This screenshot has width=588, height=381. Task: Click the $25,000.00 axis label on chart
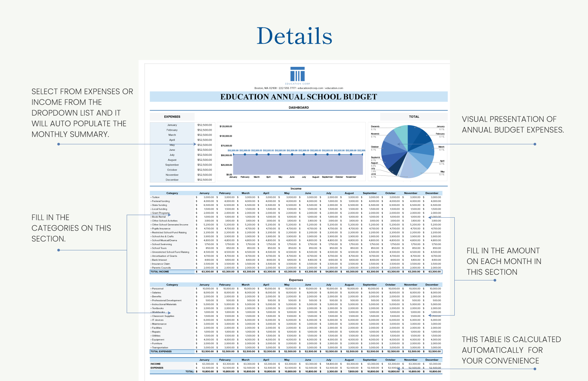point(226,165)
